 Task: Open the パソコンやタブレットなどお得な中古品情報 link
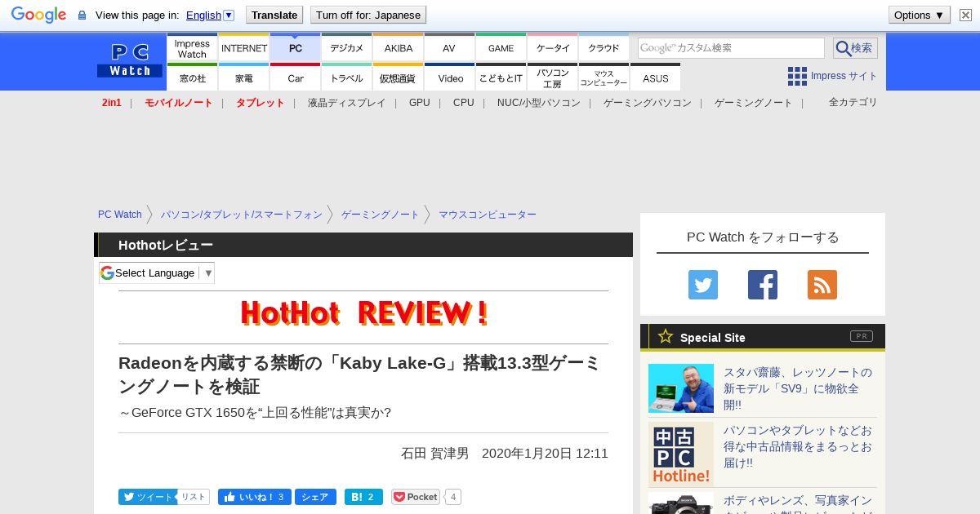pyautogui.click(x=798, y=446)
